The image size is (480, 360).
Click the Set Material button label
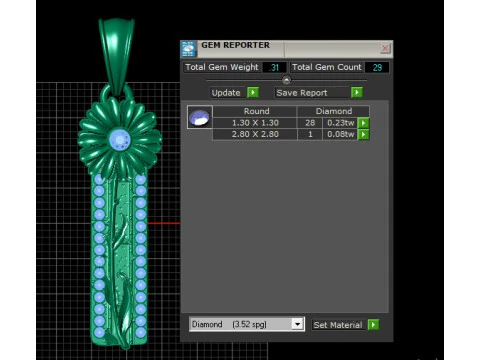click(x=338, y=325)
